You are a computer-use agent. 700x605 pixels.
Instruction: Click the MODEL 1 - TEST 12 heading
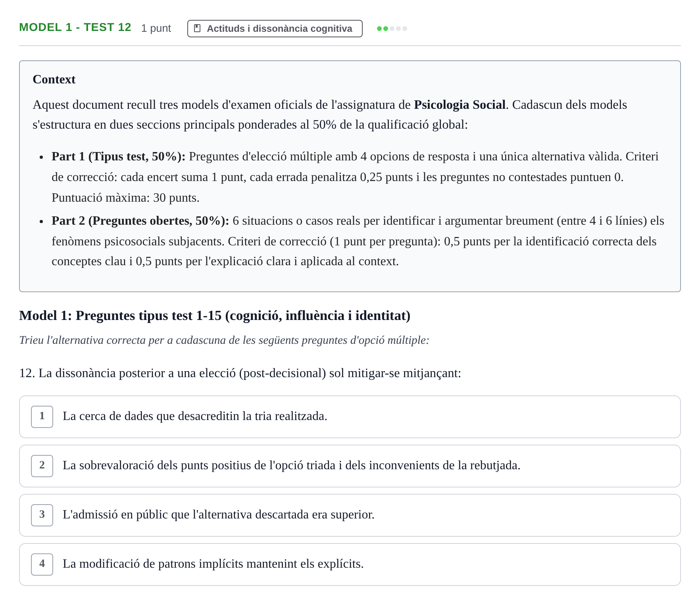coord(75,27)
